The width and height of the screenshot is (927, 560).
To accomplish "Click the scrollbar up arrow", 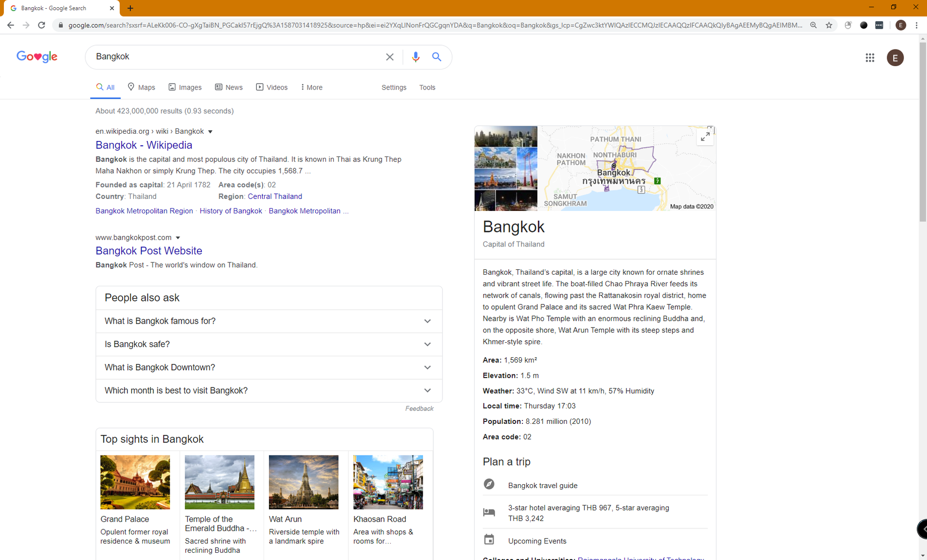I will (923, 39).
